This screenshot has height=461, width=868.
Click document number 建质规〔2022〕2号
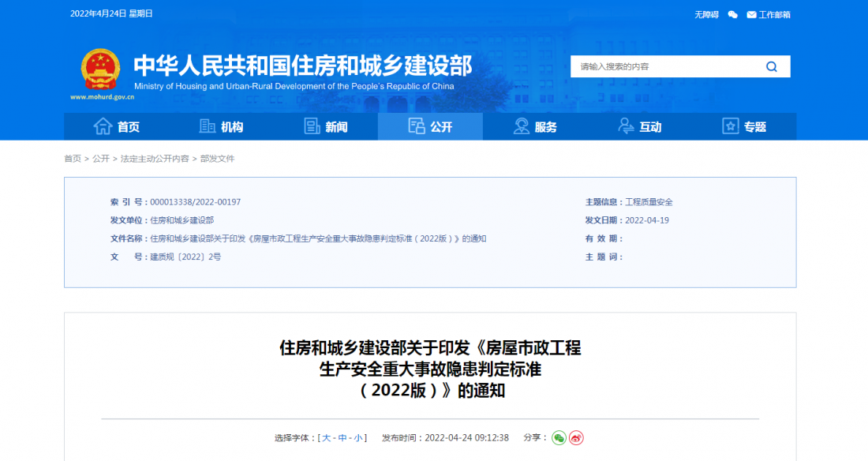click(185, 257)
